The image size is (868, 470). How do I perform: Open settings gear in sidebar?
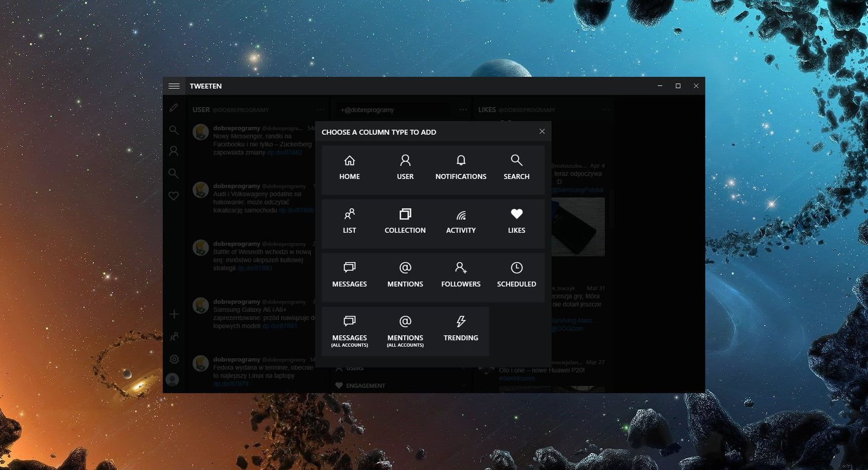(174, 359)
